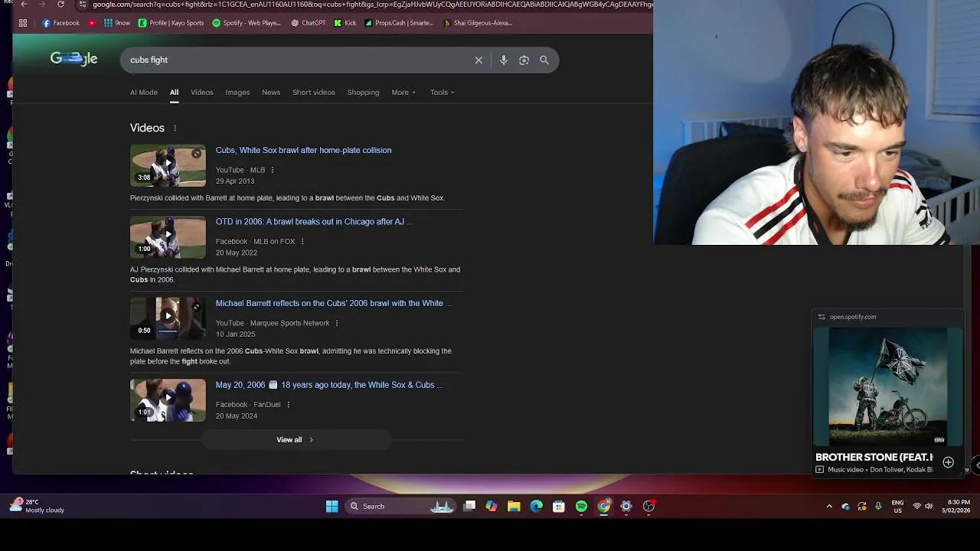Viewport: 980px width, 551px height.
Task: Open 'Cubs, White Sox brawl after home-plate collision'
Action: (x=303, y=150)
